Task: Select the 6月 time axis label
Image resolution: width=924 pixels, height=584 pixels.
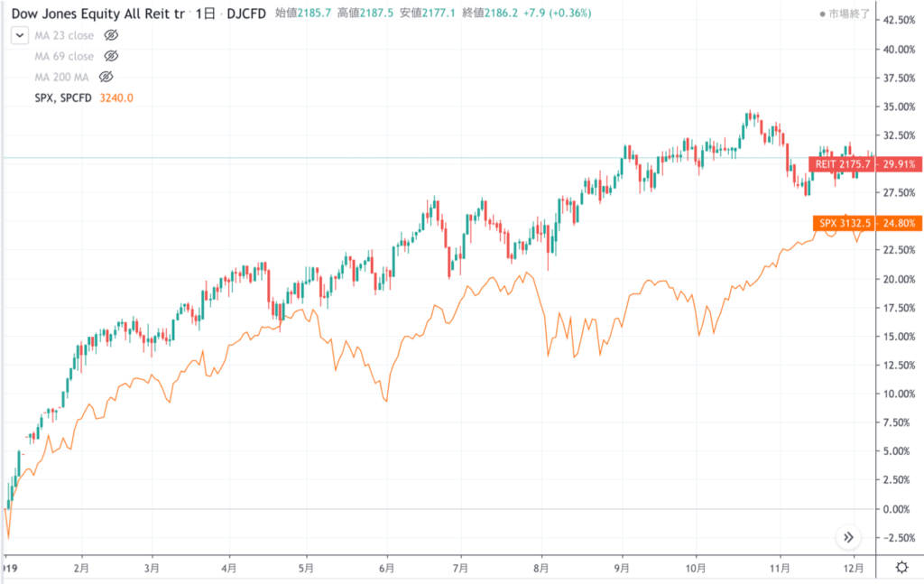Action: pyautogui.click(x=386, y=568)
